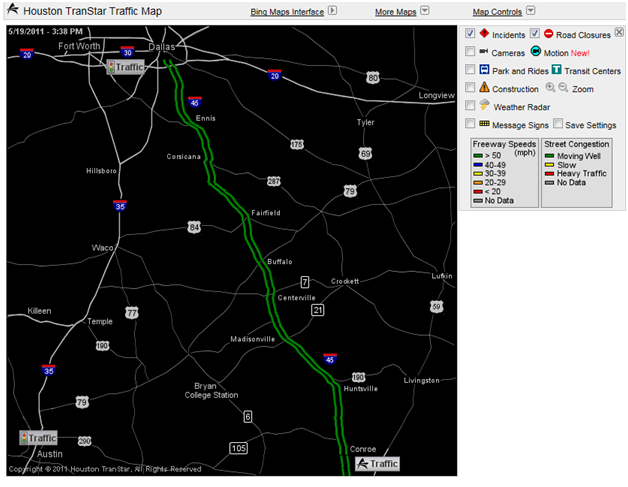Click the US 175 route shield
This screenshot has width=628, height=487.
click(297, 144)
